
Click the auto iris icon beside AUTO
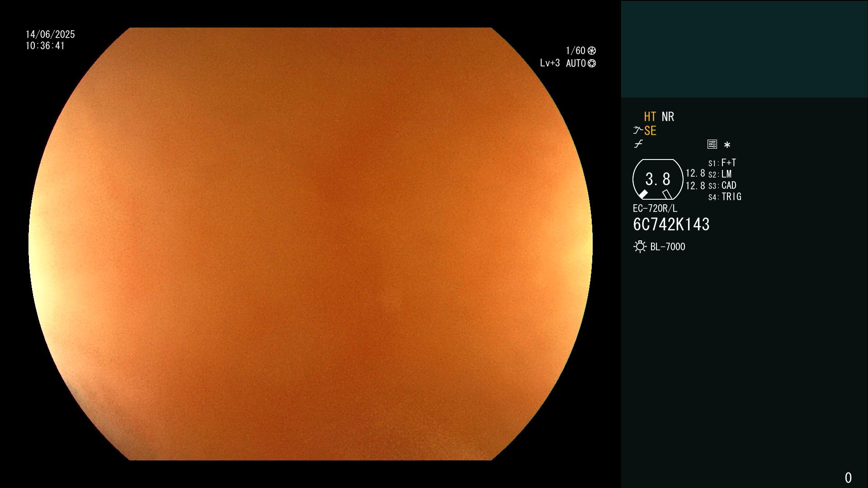click(592, 63)
